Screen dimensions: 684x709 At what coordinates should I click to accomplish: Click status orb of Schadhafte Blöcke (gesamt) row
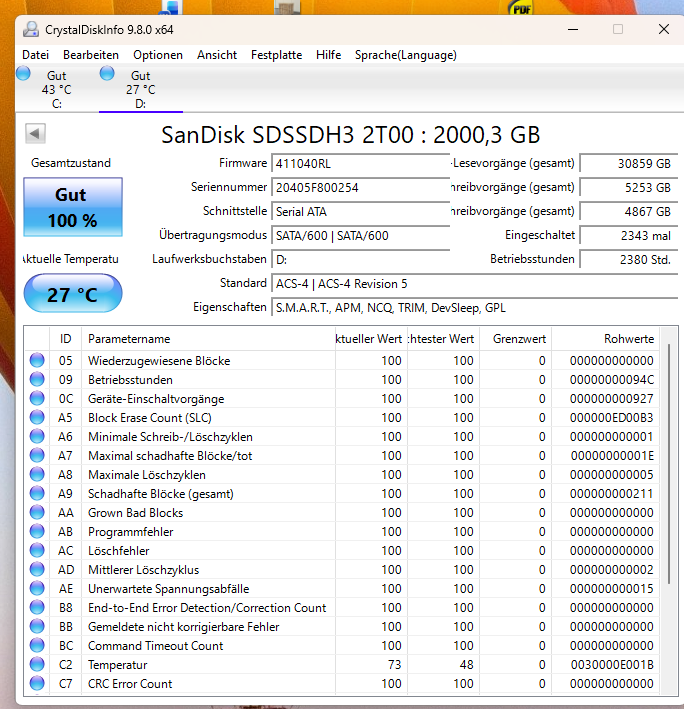click(37, 493)
